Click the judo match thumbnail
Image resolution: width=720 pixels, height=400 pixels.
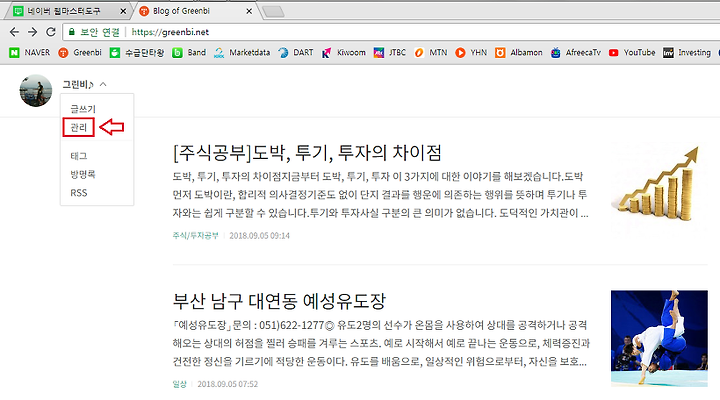(x=659, y=338)
